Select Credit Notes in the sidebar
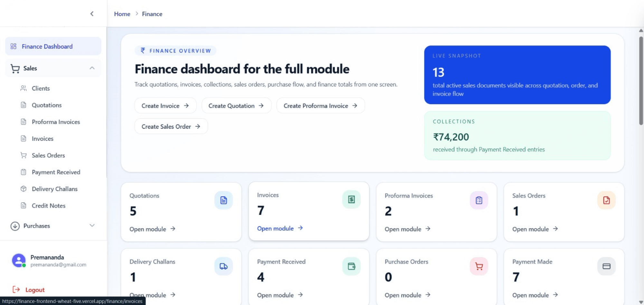The width and height of the screenshot is (644, 305). (x=48, y=206)
